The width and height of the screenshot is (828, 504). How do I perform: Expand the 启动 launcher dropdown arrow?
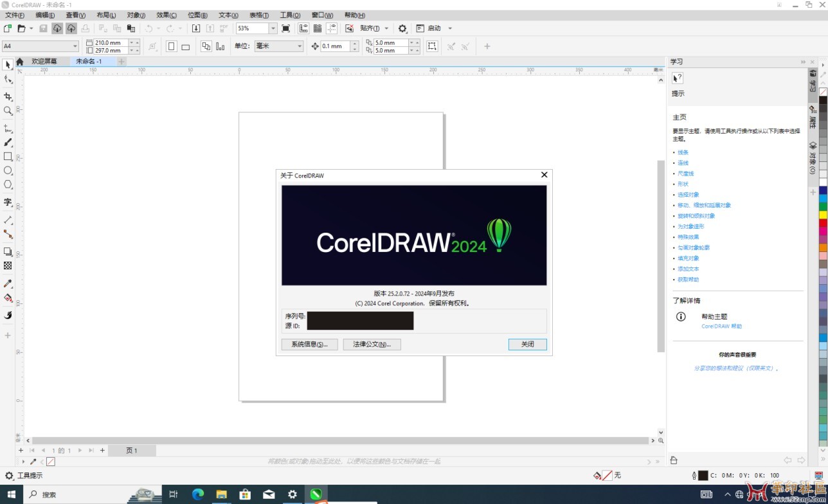450,28
